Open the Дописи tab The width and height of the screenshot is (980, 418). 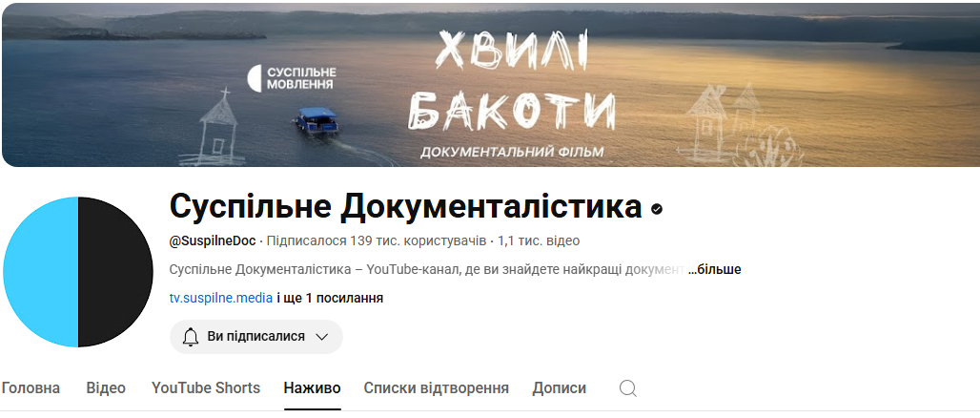(560, 388)
